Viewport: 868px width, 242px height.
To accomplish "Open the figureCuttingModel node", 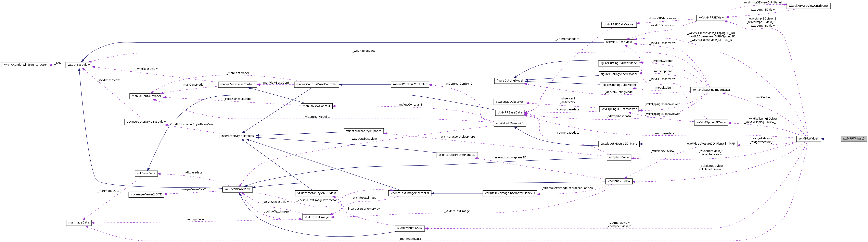I will [x=510, y=81].
